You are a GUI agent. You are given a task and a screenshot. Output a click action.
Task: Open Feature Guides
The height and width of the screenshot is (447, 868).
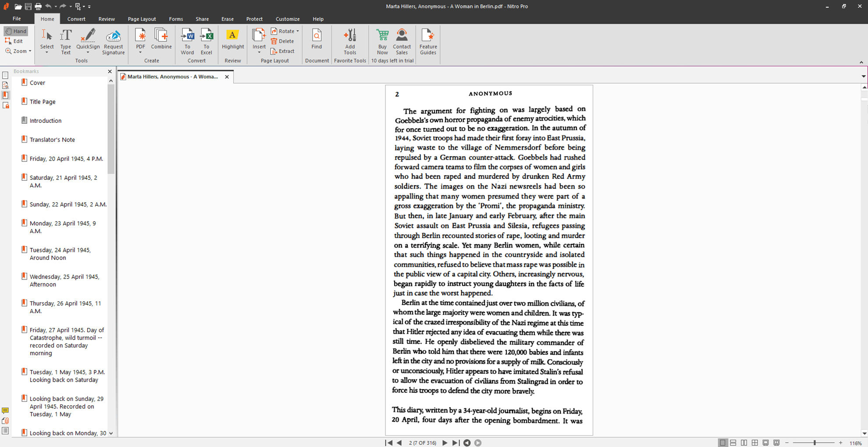click(428, 42)
